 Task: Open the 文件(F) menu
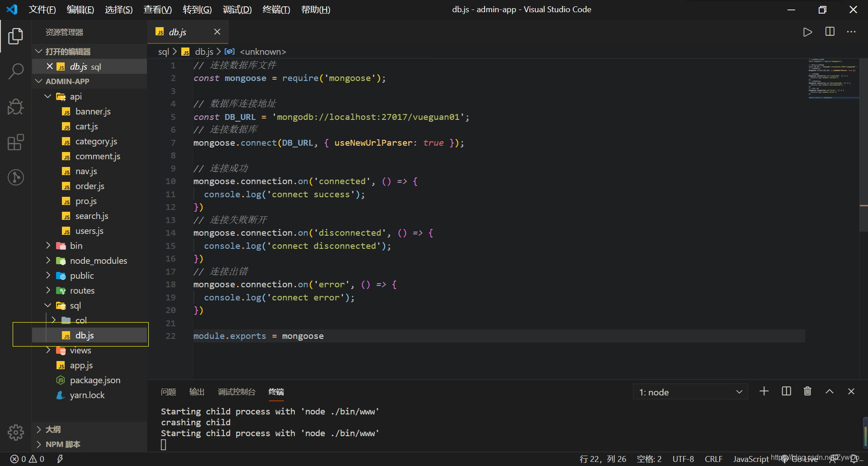pos(42,10)
